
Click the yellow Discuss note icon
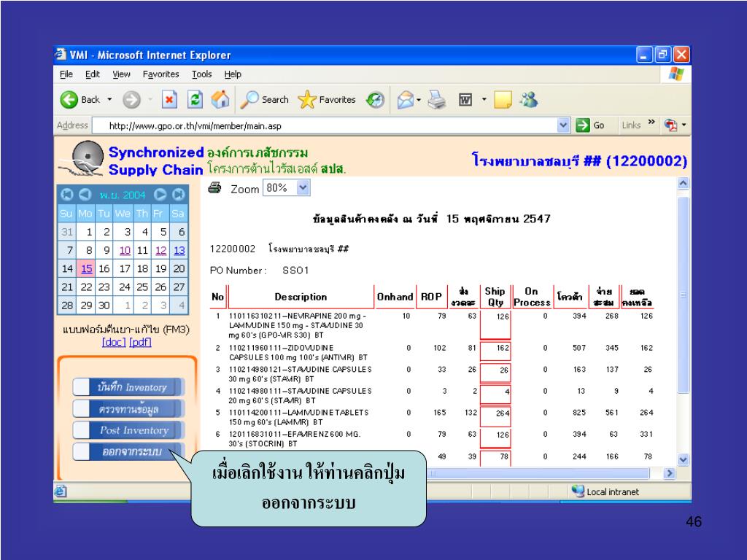click(x=503, y=99)
